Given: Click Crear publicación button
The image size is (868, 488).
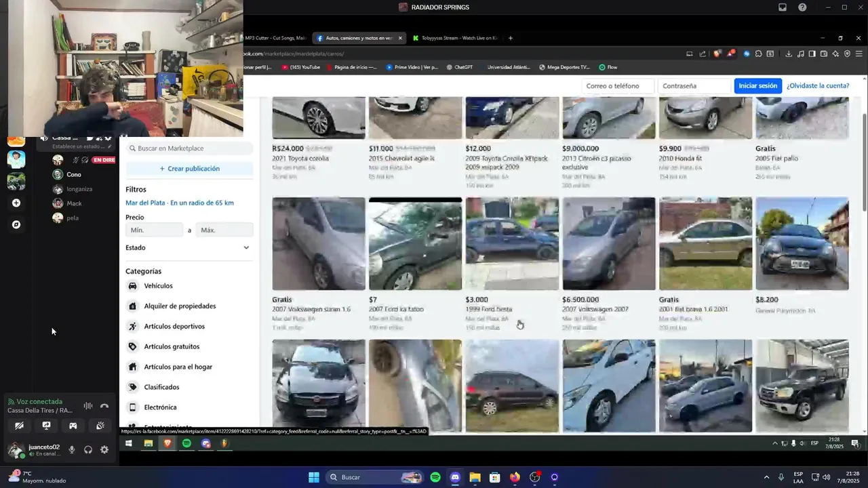Looking at the screenshot, I should tap(189, 168).
